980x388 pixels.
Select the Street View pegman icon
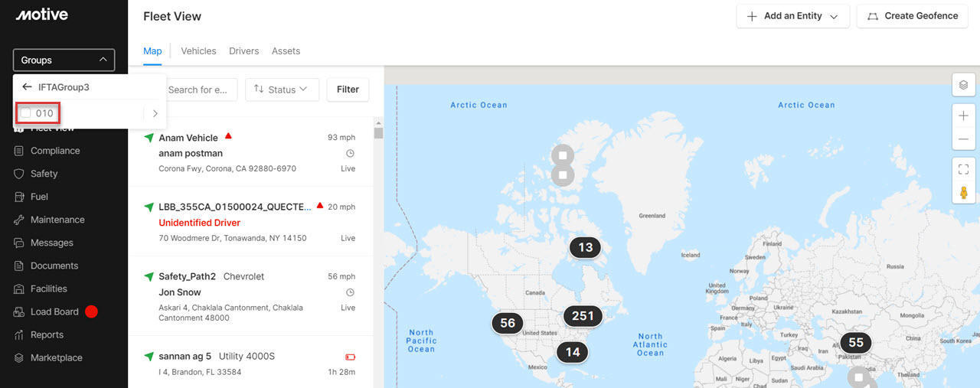pos(963,192)
